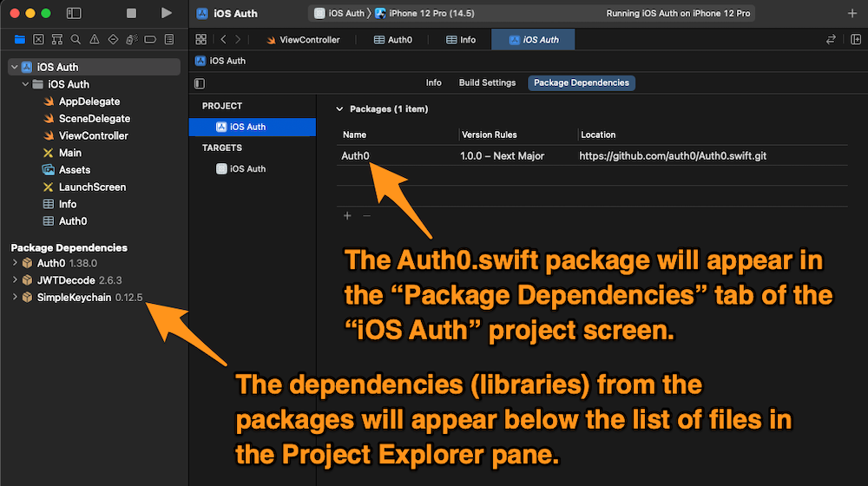This screenshot has height=486, width=868.
Task: Select the iOS Auth editor tab
Action: pyautogui.click(x=534, y=40)
